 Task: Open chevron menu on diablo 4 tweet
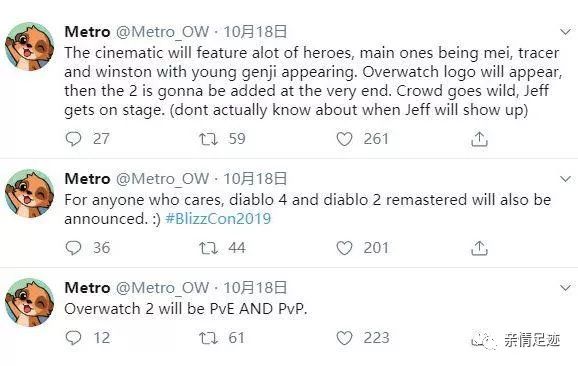(x=565, y=179)
